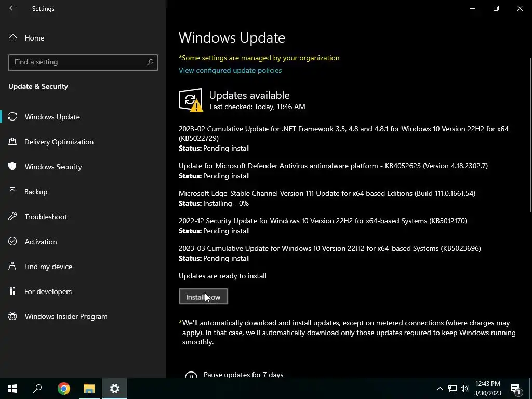532x399 pixels.
Task: Click the Troubleshoot wrench icon
Action: [12, 216]
